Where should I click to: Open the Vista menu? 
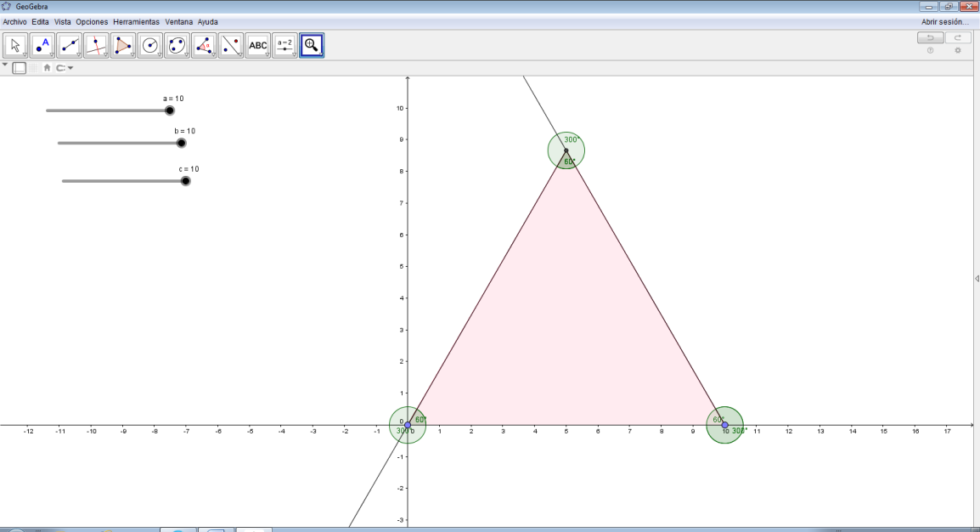[x=63, y=22]
